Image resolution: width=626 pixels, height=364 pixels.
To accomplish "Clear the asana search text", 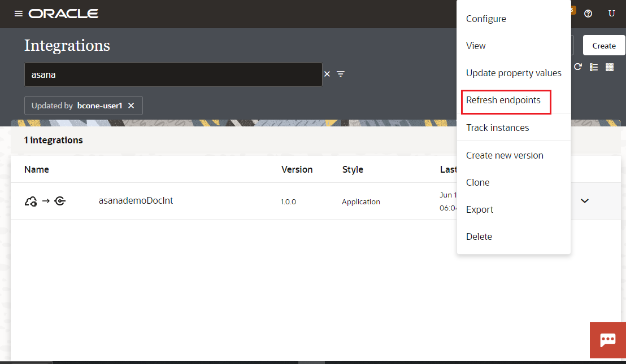I will pyautogui.click(x=327, y=74).
